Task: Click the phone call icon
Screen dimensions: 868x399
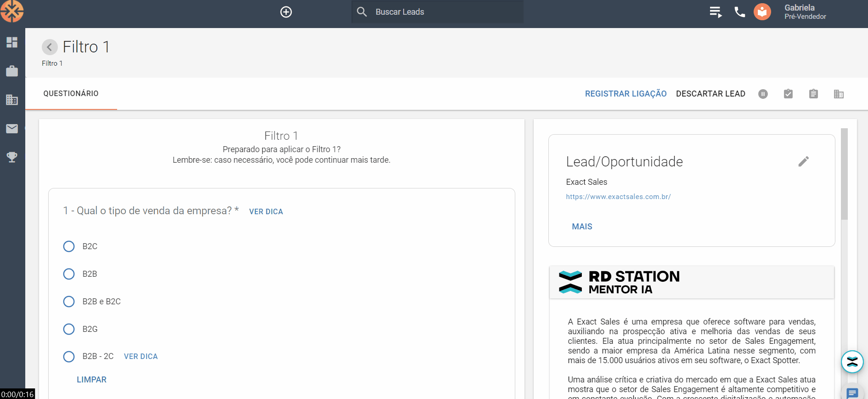Action: [740, 12]
